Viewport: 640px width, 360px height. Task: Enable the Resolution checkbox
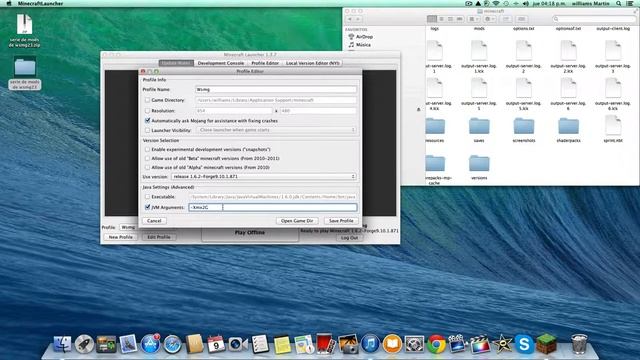(x=147, y=111)
